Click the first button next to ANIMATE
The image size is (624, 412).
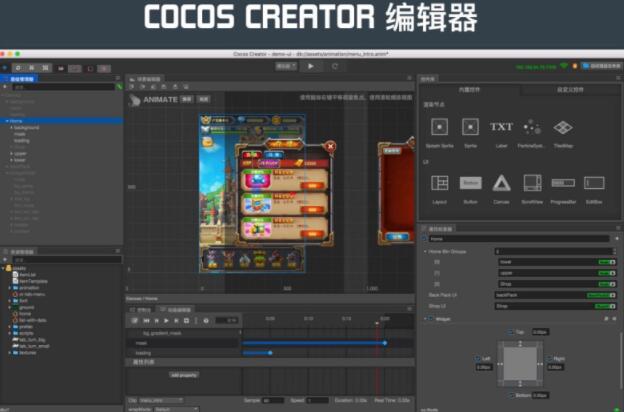pos(187,99)
